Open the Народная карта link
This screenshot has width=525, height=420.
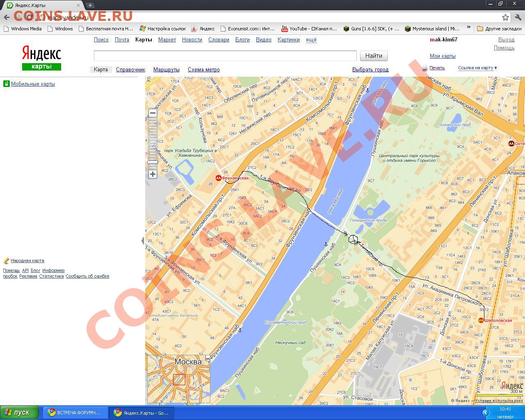pyautogui.click(x=27, y=261)
